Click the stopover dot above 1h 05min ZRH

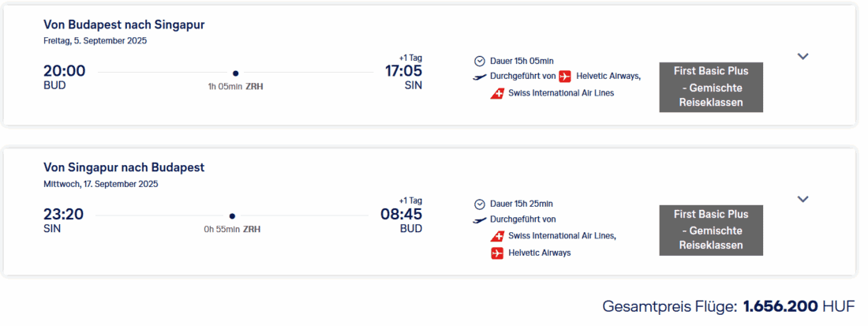pyautogui.click(x=235, y=73)
